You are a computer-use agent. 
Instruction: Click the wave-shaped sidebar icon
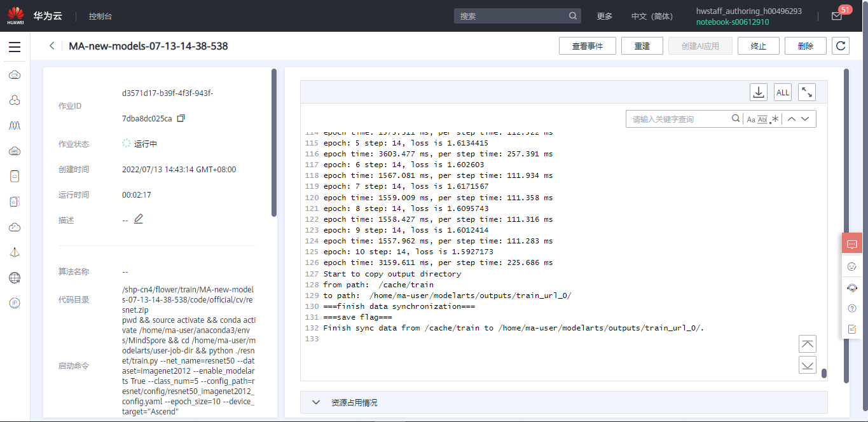click(15, 126)
